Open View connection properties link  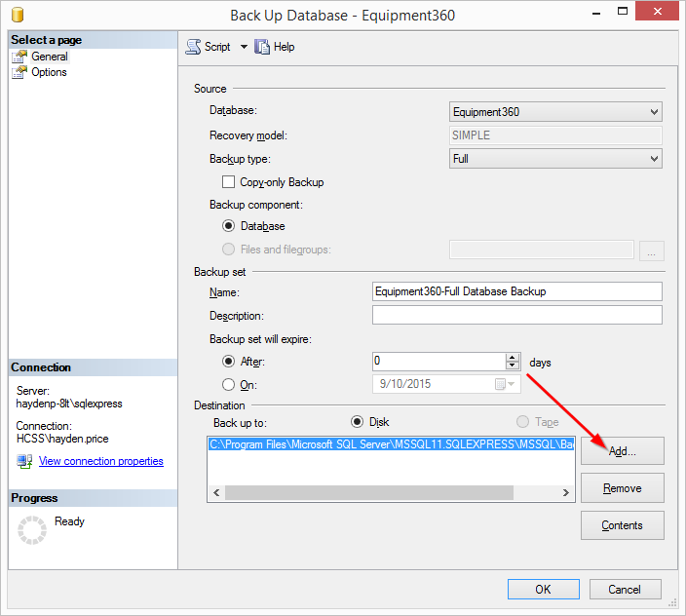click(x=100, y=461)
